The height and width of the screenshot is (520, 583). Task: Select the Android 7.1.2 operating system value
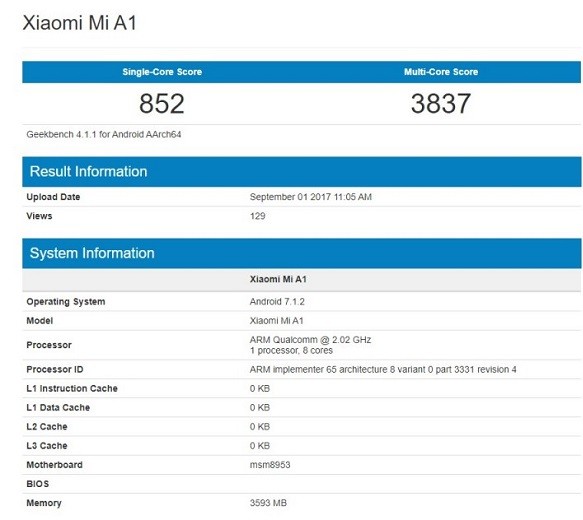click(x=277, y=301)
